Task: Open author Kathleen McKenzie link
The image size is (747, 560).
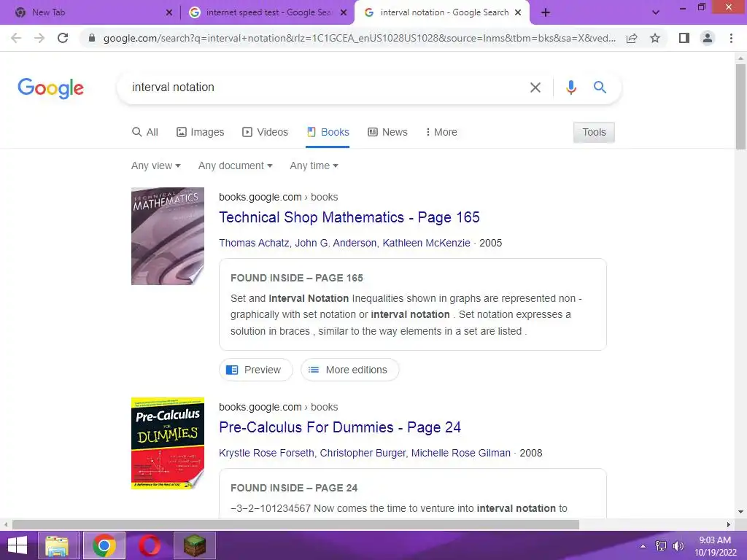Action: [x=426, y=243]
